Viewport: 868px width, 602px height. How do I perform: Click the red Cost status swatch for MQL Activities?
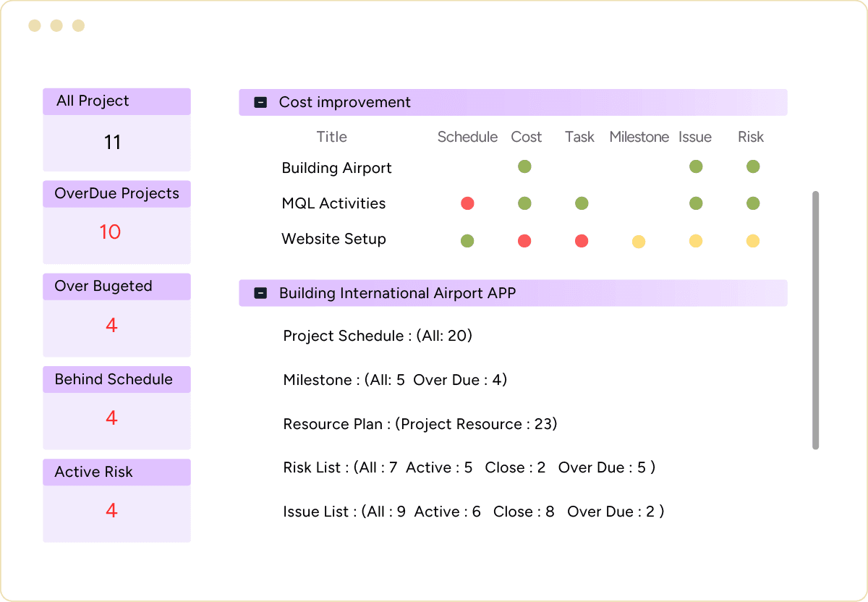tap(524, 203)
